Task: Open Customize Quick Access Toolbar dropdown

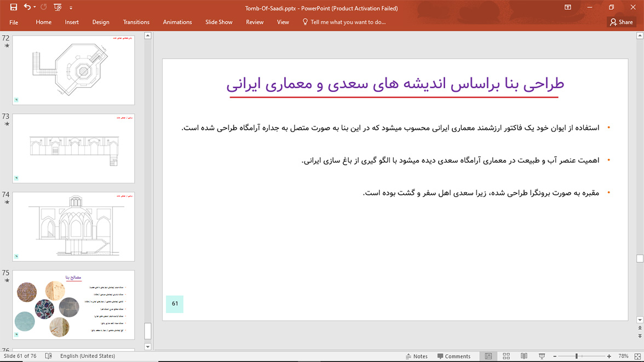Action: pyautogui.click(x=71, y=8)
